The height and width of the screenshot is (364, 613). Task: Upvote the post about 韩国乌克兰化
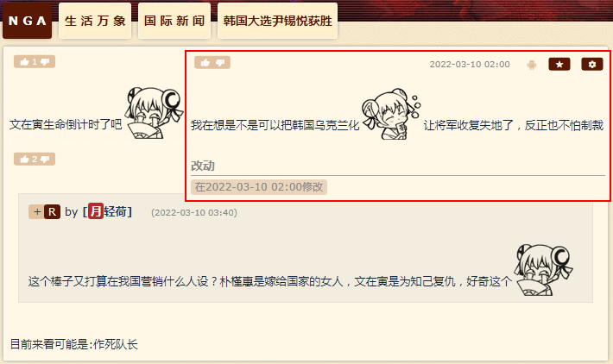tap(205, 62)
